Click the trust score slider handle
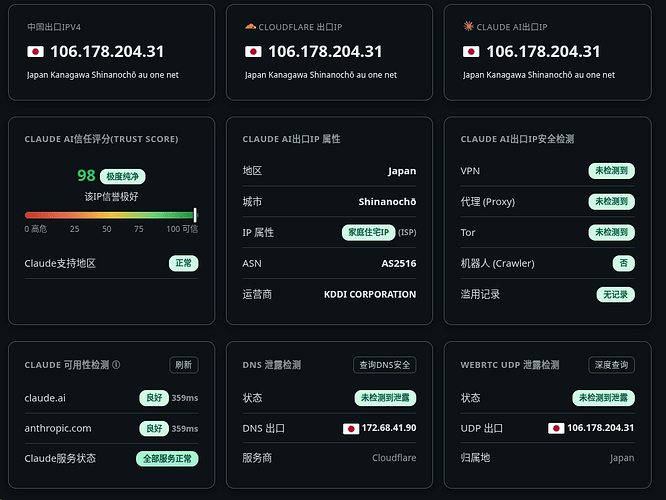The image size is (666, 500). tap(195, 215)
